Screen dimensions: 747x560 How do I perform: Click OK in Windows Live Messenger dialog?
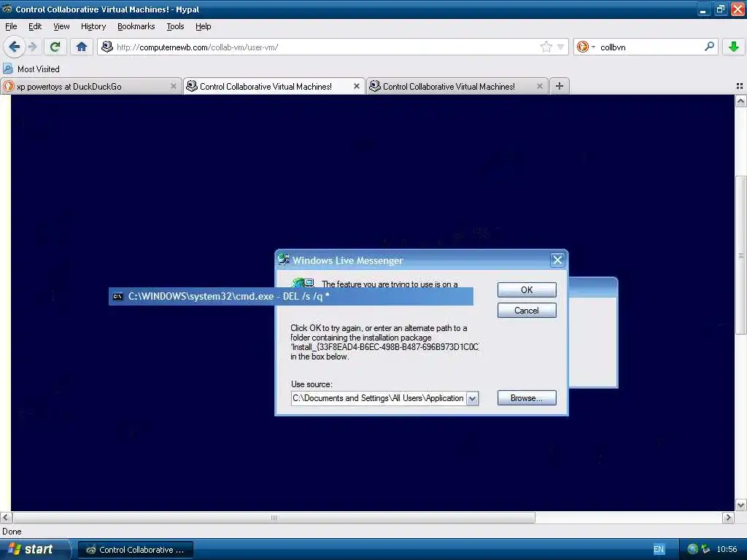point(527,290)
